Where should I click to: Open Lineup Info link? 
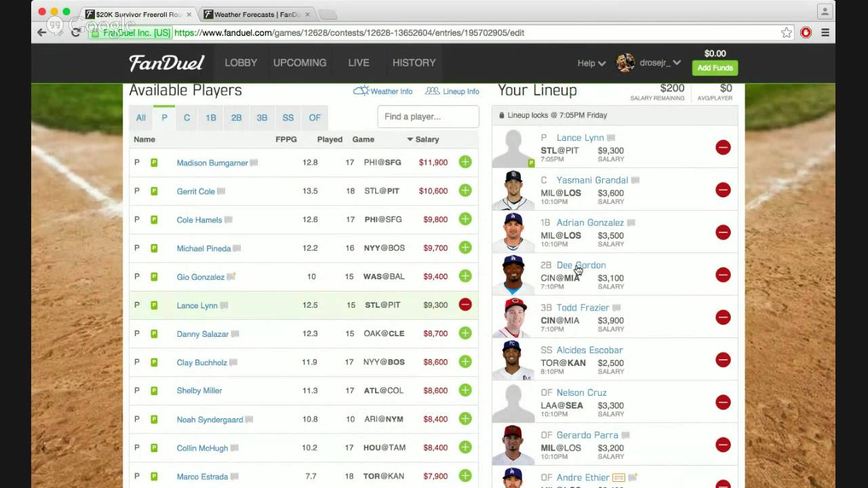(452, 91)
